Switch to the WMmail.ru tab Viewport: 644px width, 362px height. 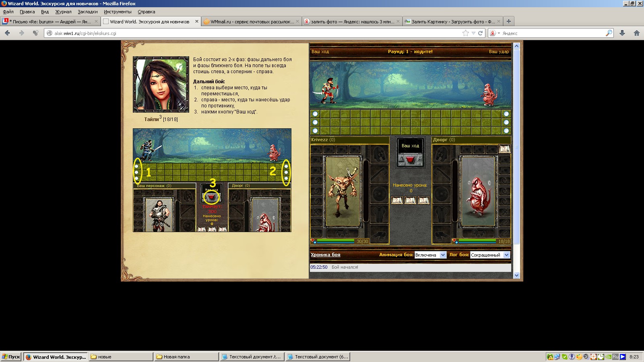pyautogui.click(x=251, y=21)
